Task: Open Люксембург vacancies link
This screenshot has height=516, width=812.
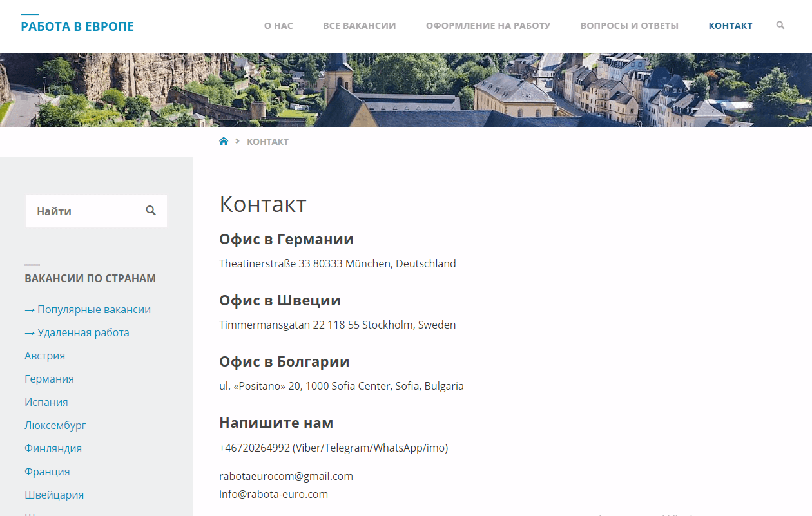Action: (55, 425)
